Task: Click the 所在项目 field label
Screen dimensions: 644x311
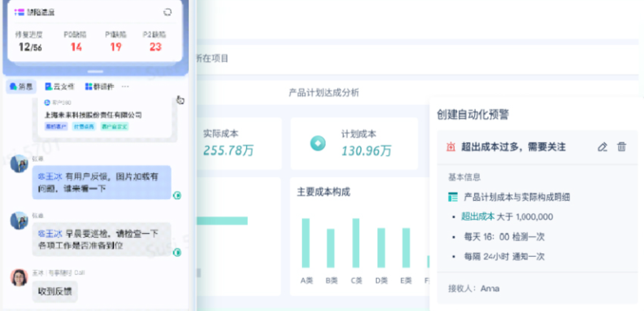Action: coord(212,59)
